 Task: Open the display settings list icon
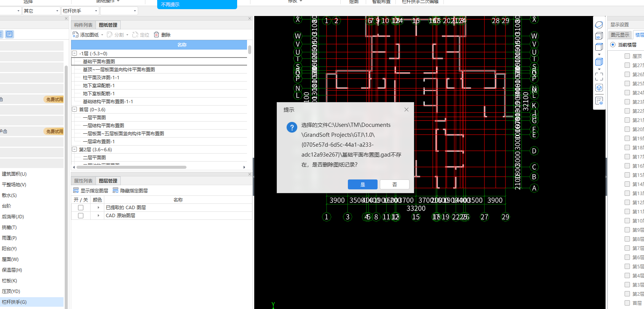pos(599,101)
